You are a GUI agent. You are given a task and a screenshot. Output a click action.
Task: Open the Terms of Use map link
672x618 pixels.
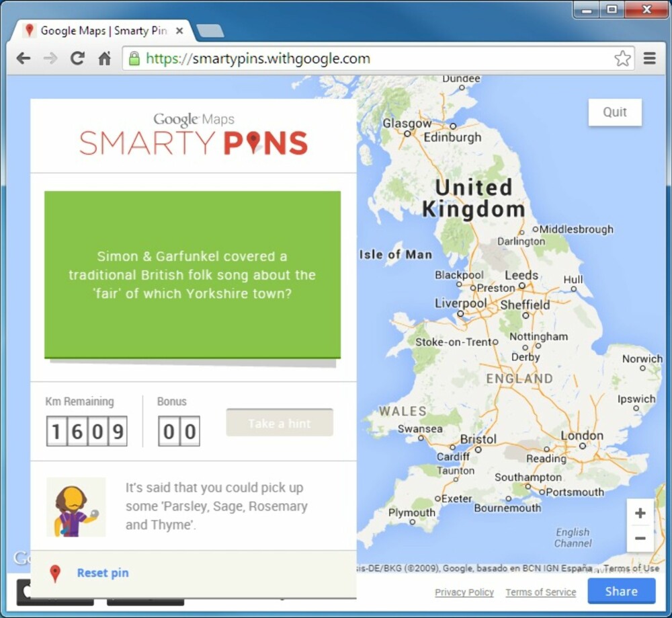[631, 568]
